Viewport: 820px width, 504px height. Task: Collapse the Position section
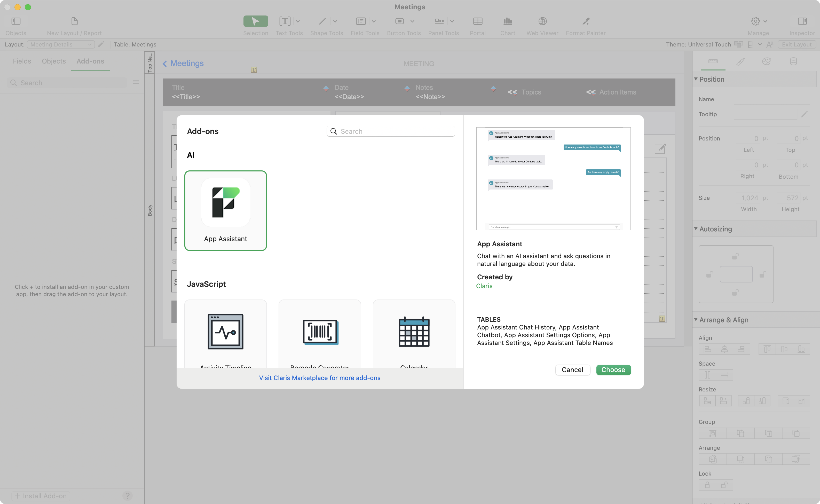click(696, 79)
